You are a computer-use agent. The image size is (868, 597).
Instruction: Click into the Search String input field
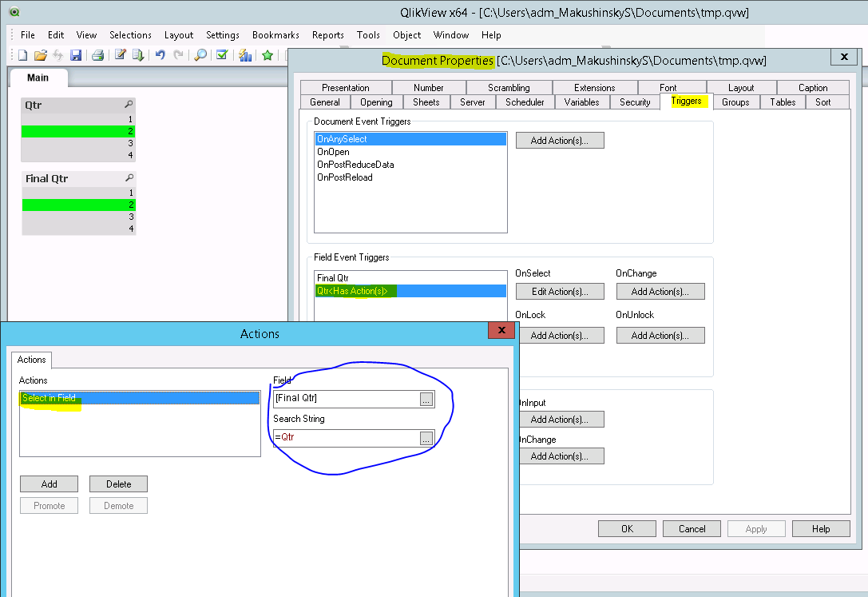pyautogui.click(x=345, y=438)
